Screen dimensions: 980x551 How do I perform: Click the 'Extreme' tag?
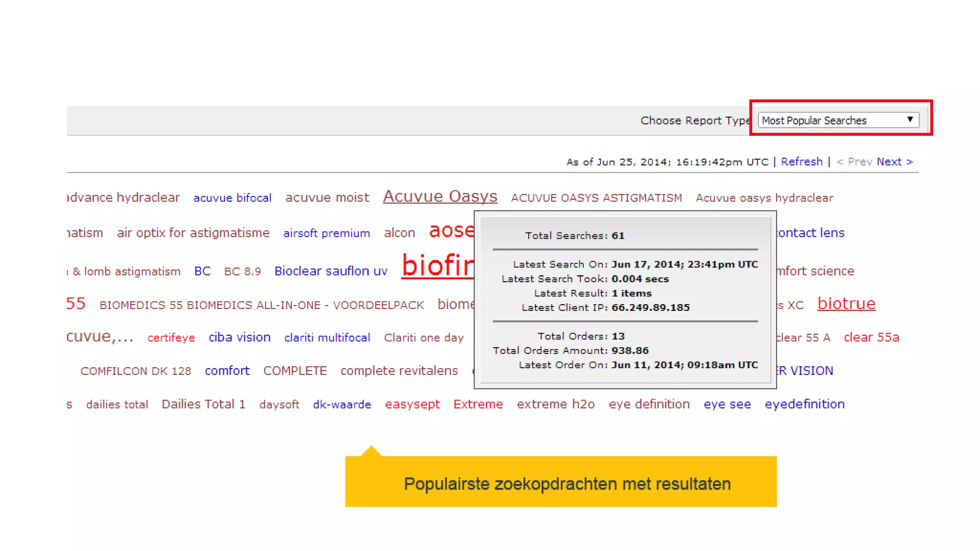point(478,404)
